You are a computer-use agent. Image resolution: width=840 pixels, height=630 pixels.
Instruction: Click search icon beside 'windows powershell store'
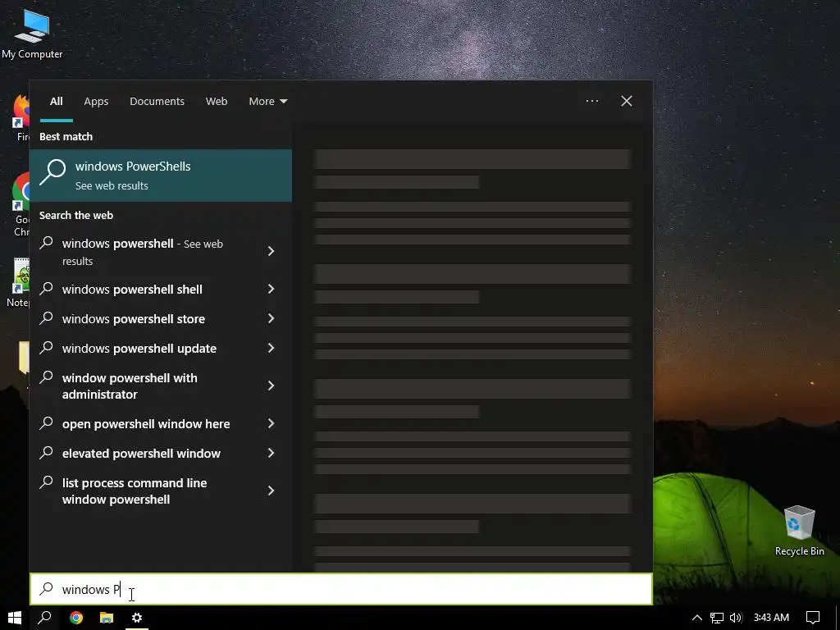click(47, 317)
